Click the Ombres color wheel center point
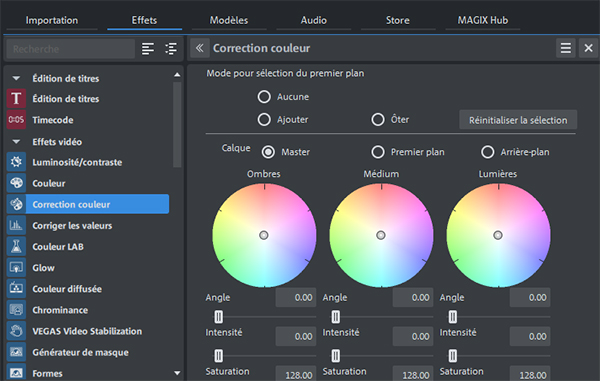This screenshot has height=381, width=600. click(264, 235)
